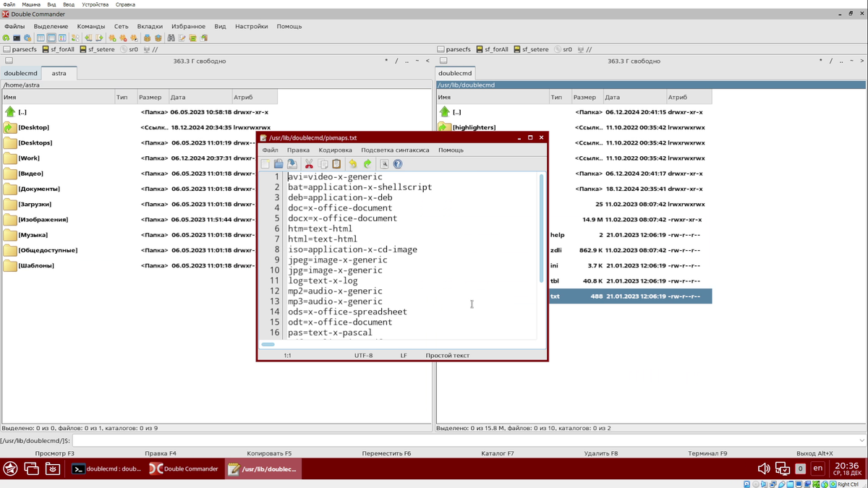This screenshot has width=868, height=488.
Task: Switch to the Double Commander taskbar button
Action: point(184,468)
